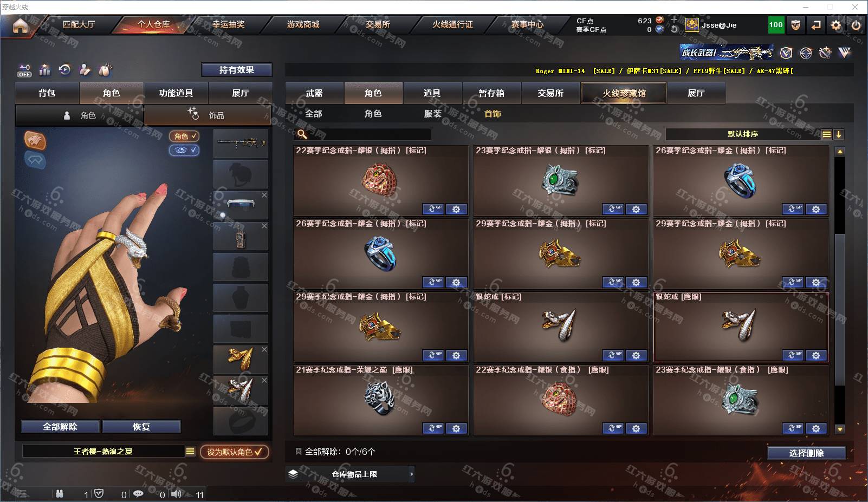Expand the 默认排序 sort list
The height and width of the screenshot is (502, 868).
coord(826,134)
